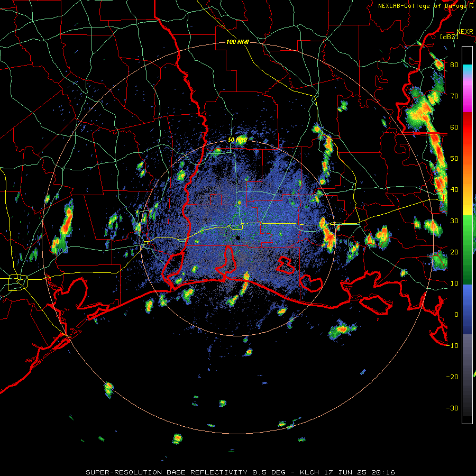Click the "NEXR" label above the legend
The width and height of the screenshot is (476, 476).
(x=465, y=31)
